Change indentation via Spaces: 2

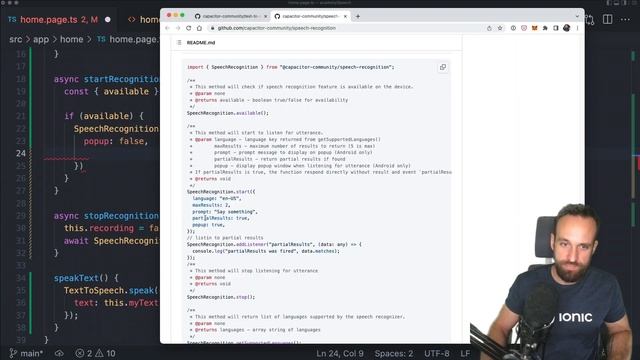pyautogui.click(x=393, y=353)
